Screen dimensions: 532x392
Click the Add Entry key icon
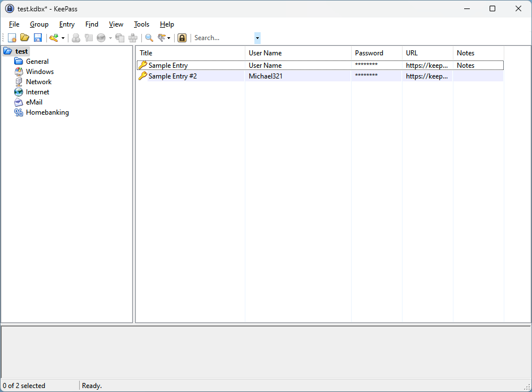(54, 38)
